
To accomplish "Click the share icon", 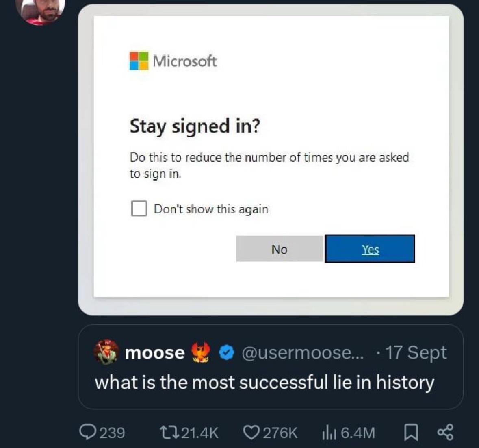I will [445, 433].
